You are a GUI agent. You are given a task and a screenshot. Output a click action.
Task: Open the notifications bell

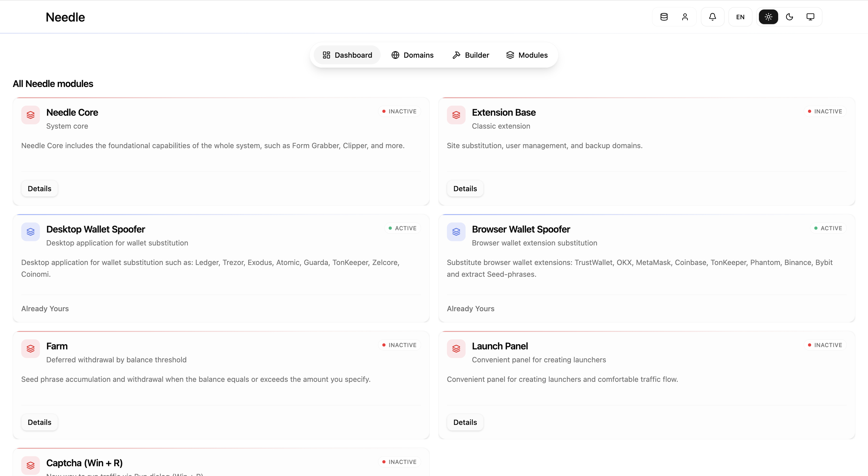click(x=712, y=17)
